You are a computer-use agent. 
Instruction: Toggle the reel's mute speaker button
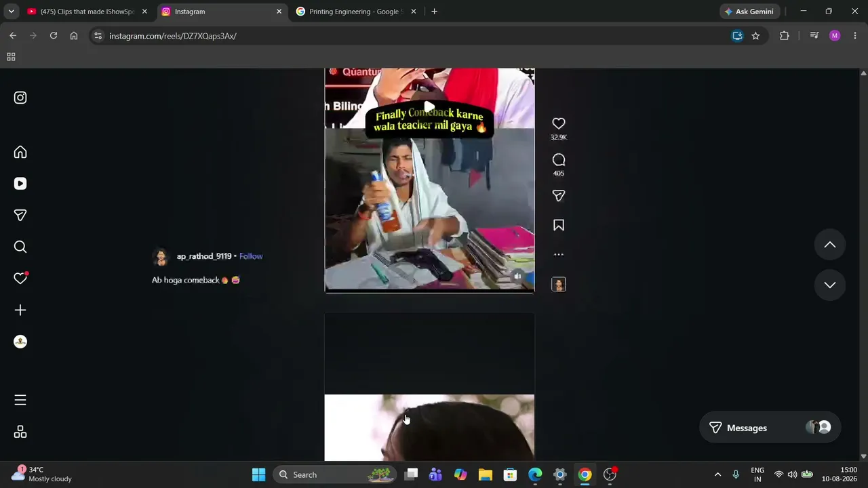(x=518, y=277)
